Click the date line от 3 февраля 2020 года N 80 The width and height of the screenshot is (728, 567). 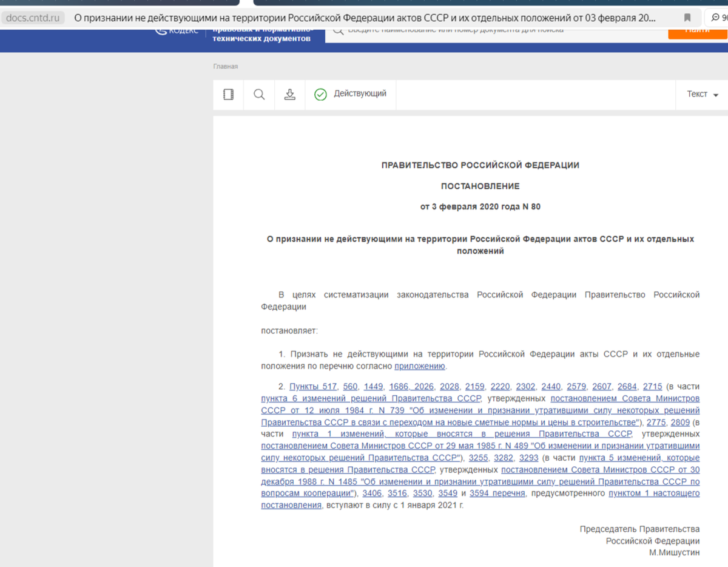pyautogui.click(x=480, y=207)
